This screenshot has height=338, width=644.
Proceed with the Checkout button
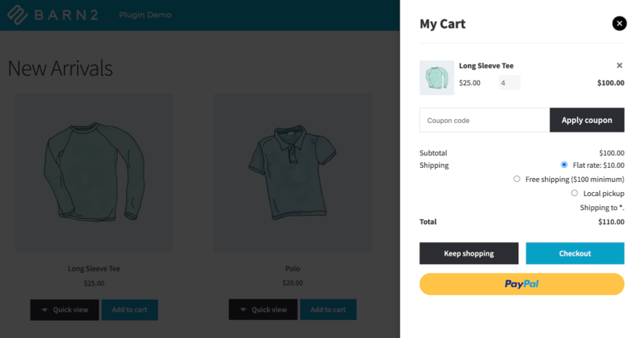click(x=575, y=253)
